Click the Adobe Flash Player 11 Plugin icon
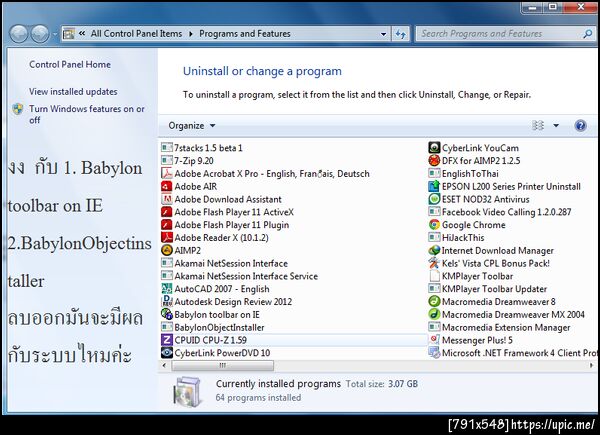The height and width of the screenshot is (435, 600). tap(167, 225)
